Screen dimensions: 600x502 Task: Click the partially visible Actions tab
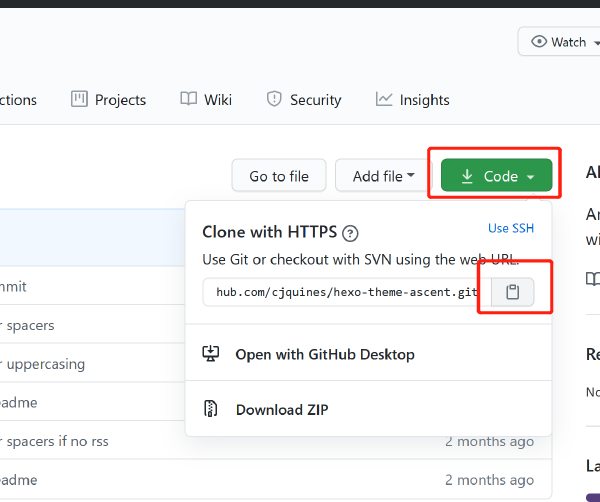pyautogui.click(x=18, y=99)
